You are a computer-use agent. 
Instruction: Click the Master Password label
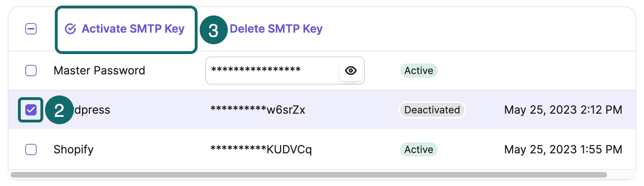99,71
